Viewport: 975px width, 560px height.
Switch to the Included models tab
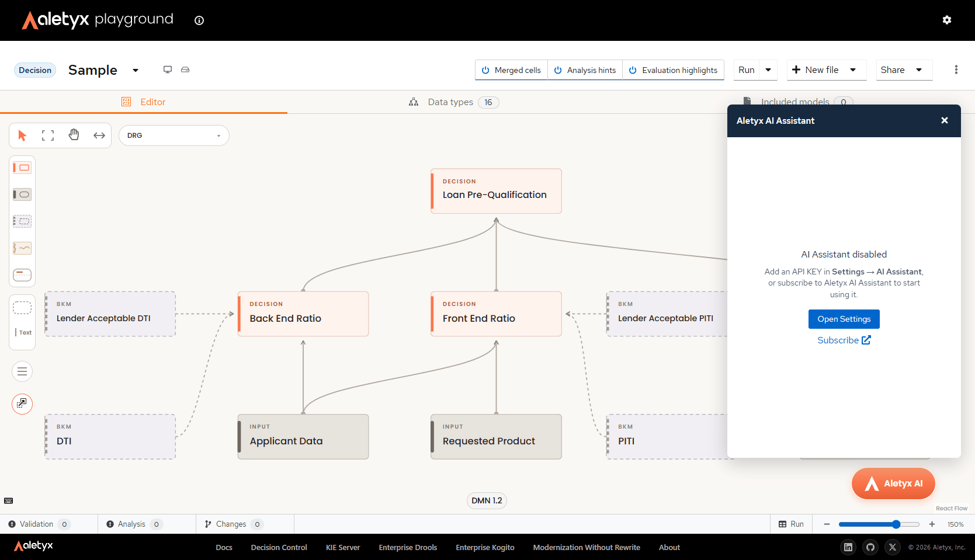797,102
